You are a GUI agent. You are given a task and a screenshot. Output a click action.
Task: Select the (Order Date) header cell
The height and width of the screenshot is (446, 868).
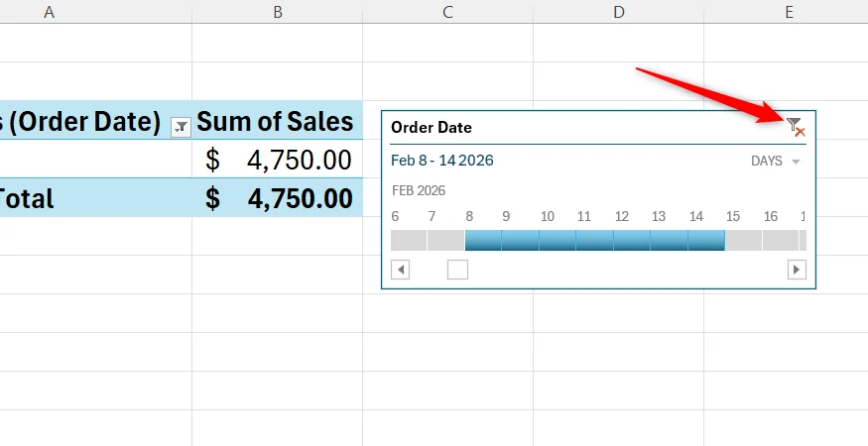96,120
